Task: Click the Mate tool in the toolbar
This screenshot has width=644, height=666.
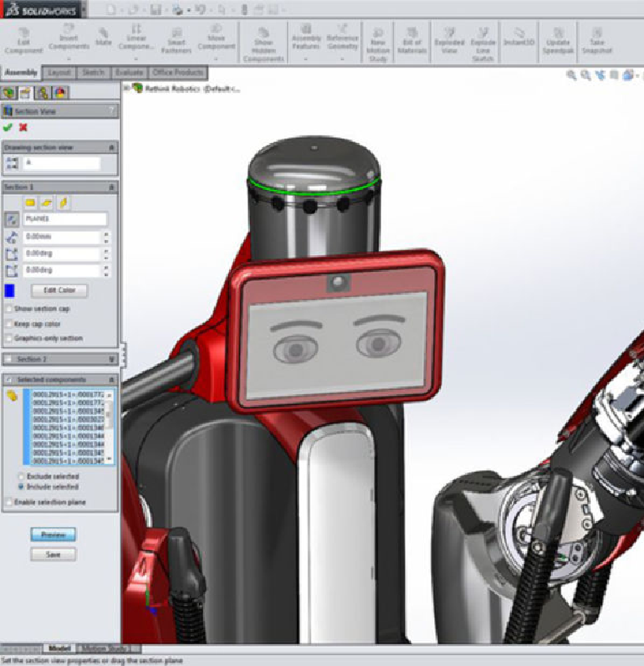Action: 104,38
